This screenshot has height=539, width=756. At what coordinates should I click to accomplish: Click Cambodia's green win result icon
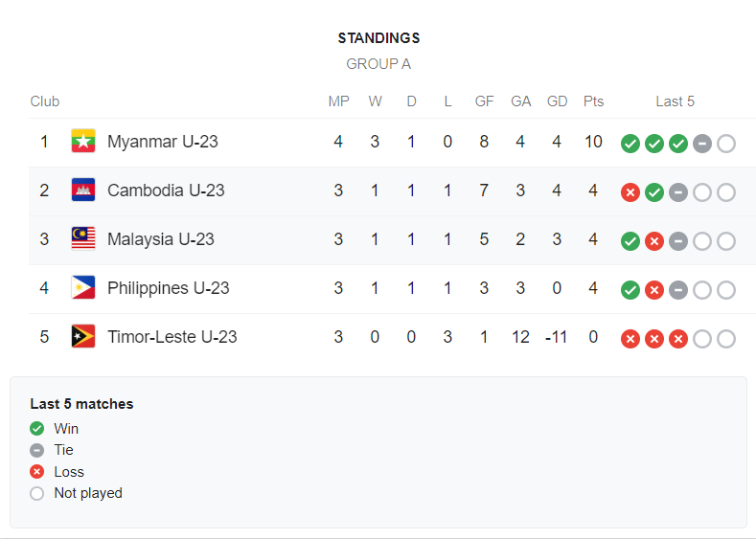[654, 192]
